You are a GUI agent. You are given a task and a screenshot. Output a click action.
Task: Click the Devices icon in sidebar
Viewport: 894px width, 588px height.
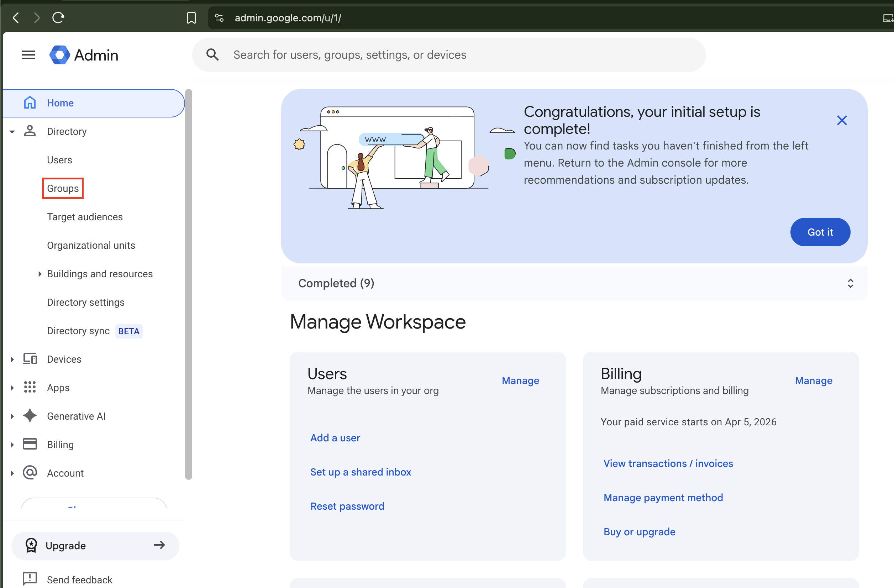point(30,359)
